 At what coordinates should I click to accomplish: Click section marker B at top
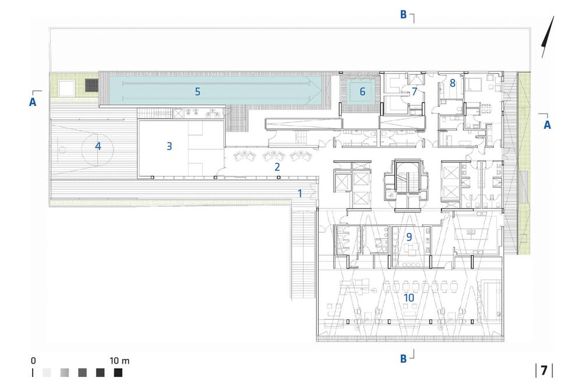(x=403, y=15)
